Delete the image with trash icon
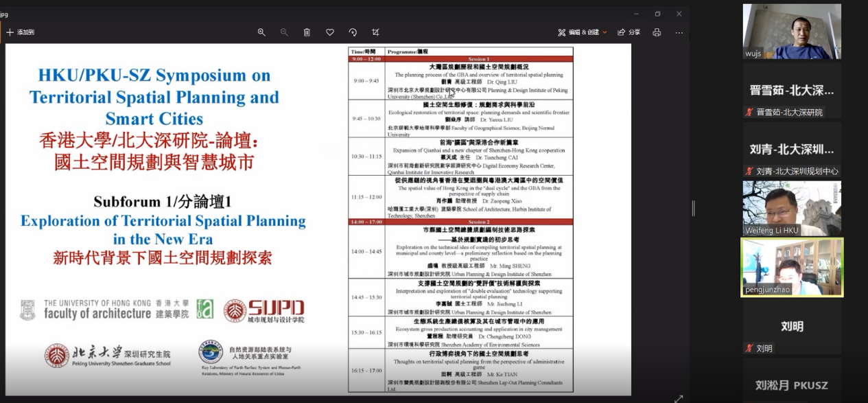This screenshot has width=868, height=403. tap(307, 32)
